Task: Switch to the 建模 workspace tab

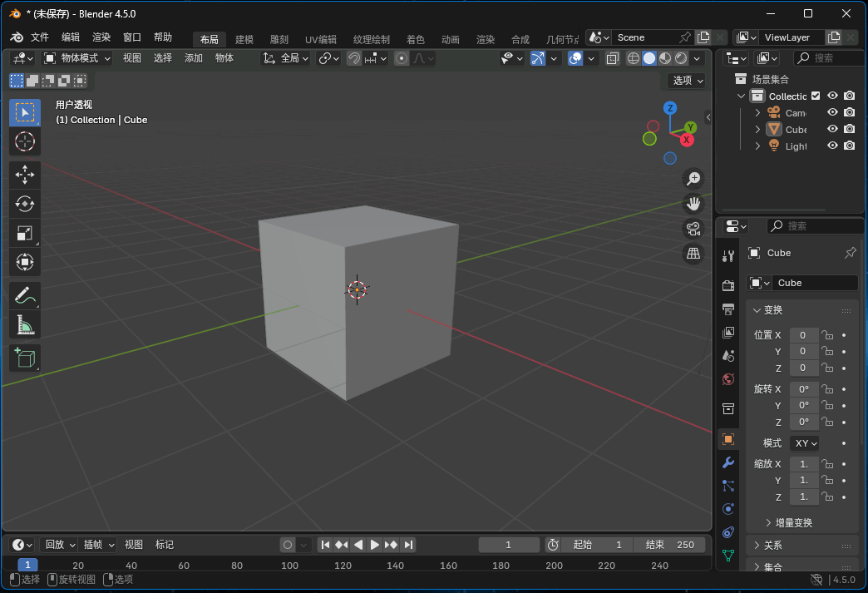Action: (x=244, y=40)
